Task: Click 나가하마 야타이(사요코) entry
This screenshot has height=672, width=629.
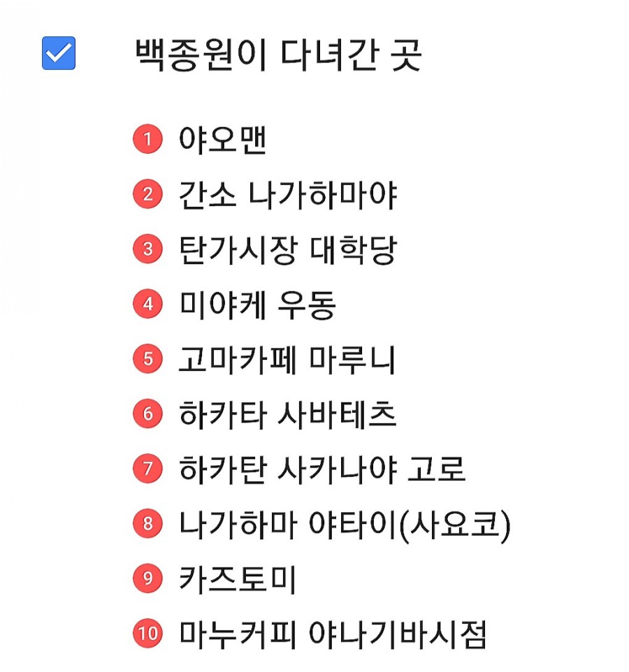Action: coord(345,525)
